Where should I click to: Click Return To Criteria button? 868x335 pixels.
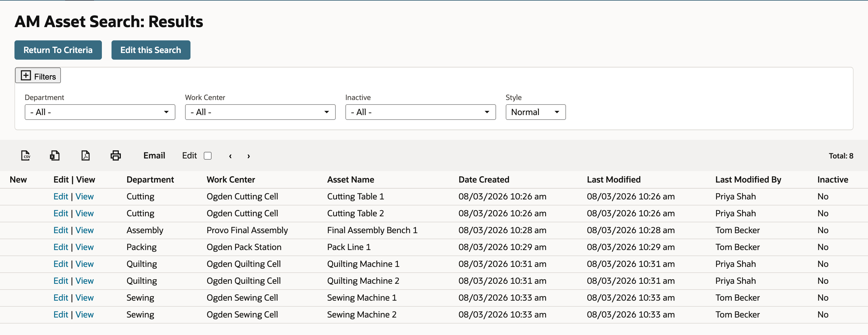pyautogui.click(x=58, y=50)
